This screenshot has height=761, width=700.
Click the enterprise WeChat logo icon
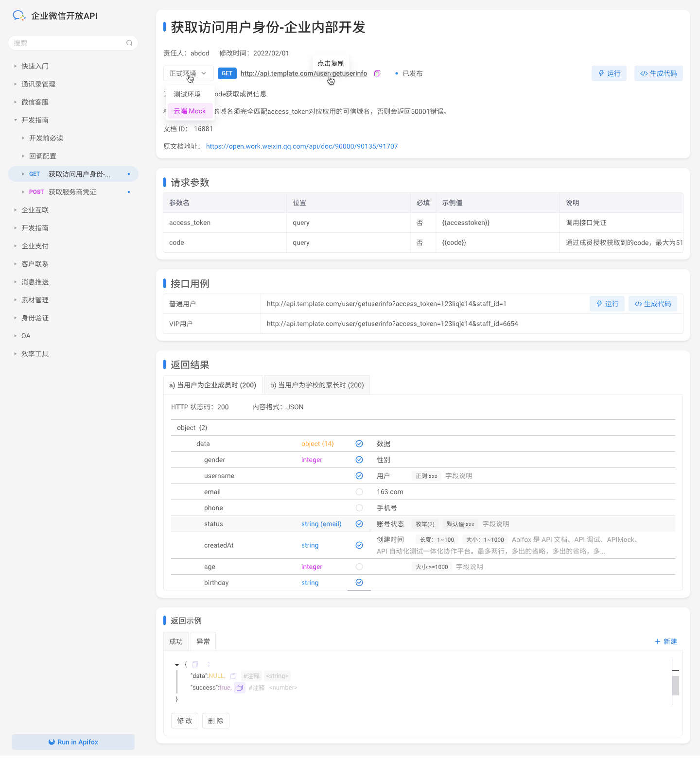18,16
